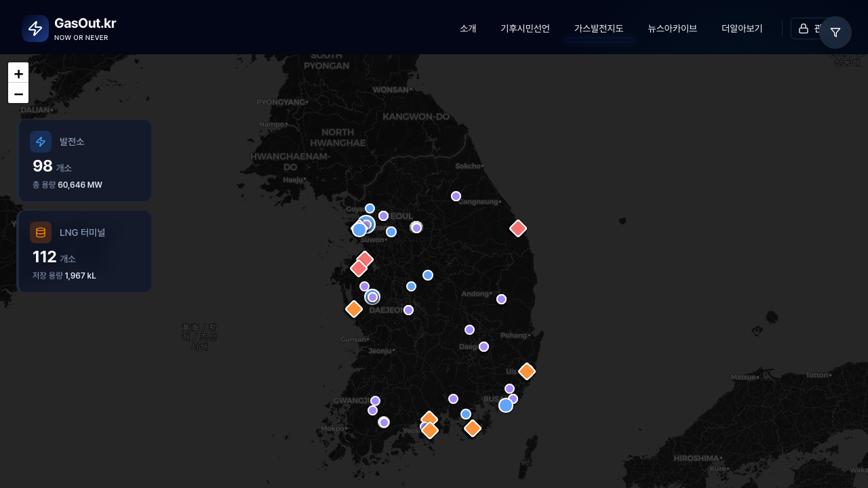Zoom out on the map

(x=18, y=94)
